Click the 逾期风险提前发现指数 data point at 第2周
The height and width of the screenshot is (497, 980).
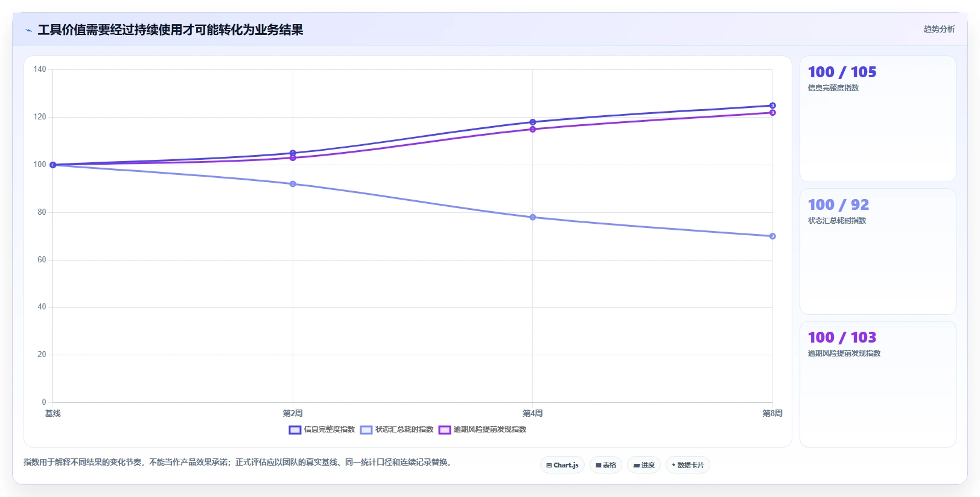293,158
